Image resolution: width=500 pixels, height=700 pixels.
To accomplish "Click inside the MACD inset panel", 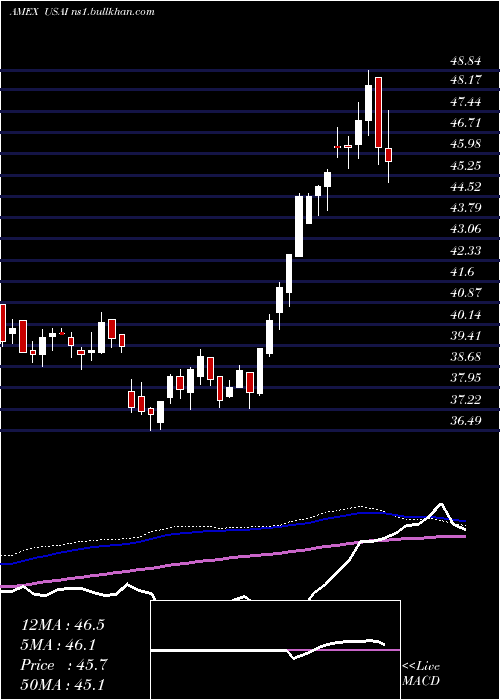I will coord(275,650).
